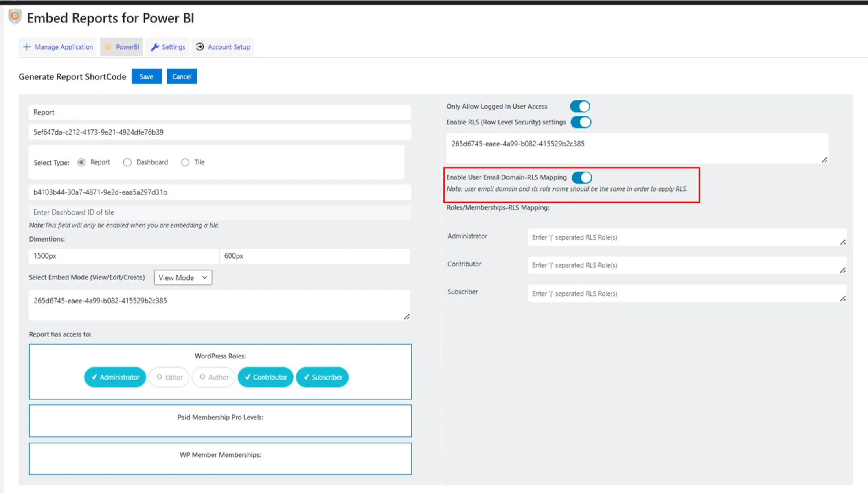Open the Manage Application tab
Image resolution: width=868 pixels, height=493 pixels.
point(58,47)
